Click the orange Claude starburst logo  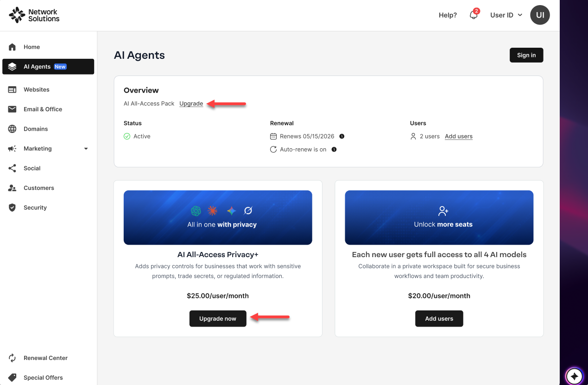pyautogui.click(x=212, y=211)
